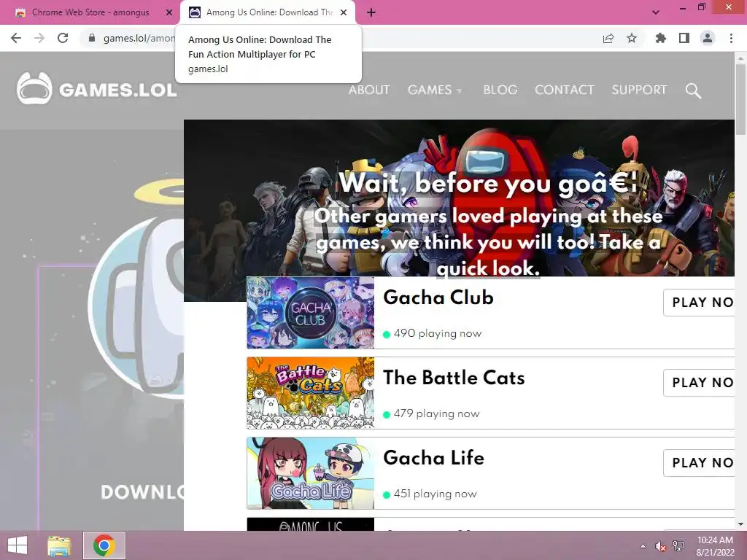Click the padlock site info icon
The image size is (747, 560).
(x=91, y=38)
